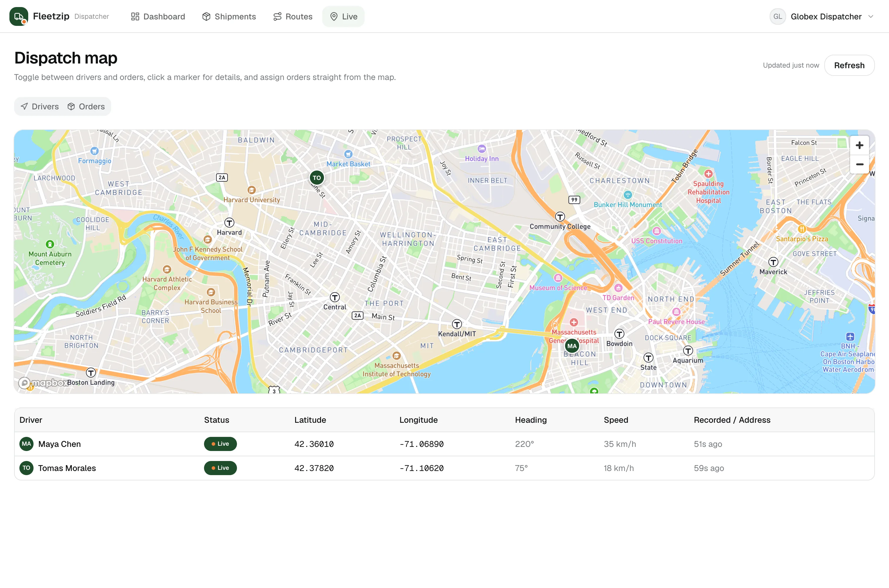Click the Formaggio marker icon
This screenshot has width=889, height=588.
point(94,151)
